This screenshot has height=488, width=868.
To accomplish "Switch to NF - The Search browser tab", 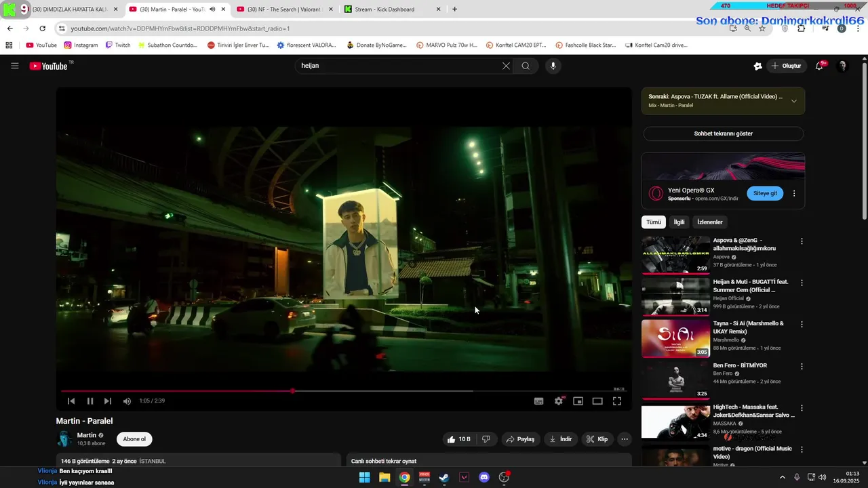I will (x=283, y=9).
